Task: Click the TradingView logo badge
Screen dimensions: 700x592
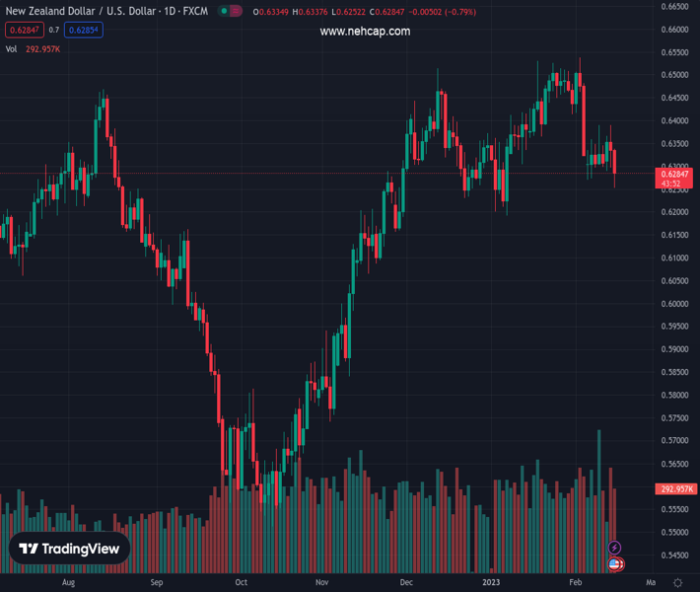Action: tap(70, 549)
